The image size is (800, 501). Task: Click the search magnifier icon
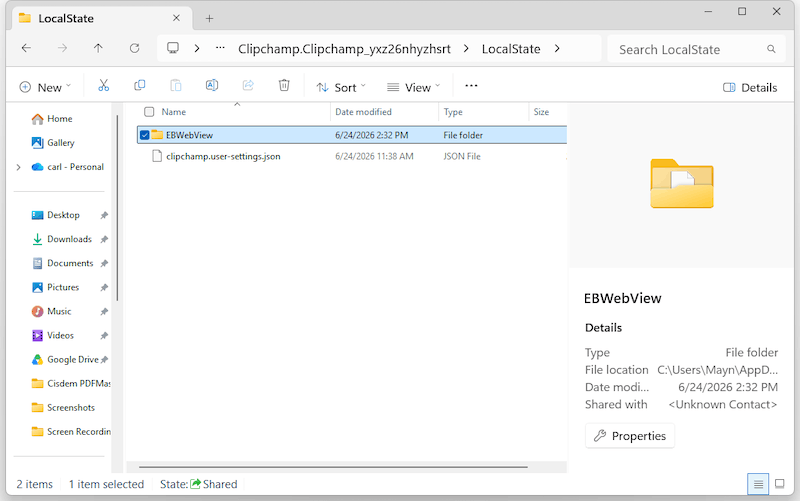(771, 49)
